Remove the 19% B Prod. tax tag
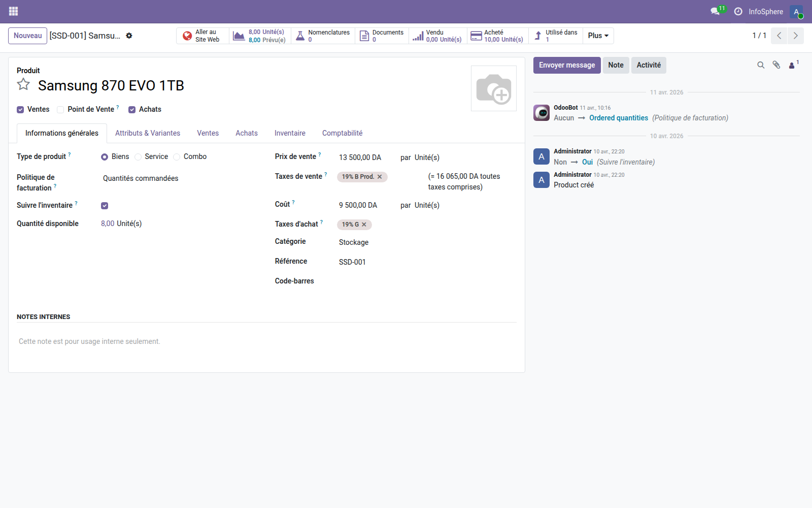Screen dimensions: 812x508 (x=380, y=177)
